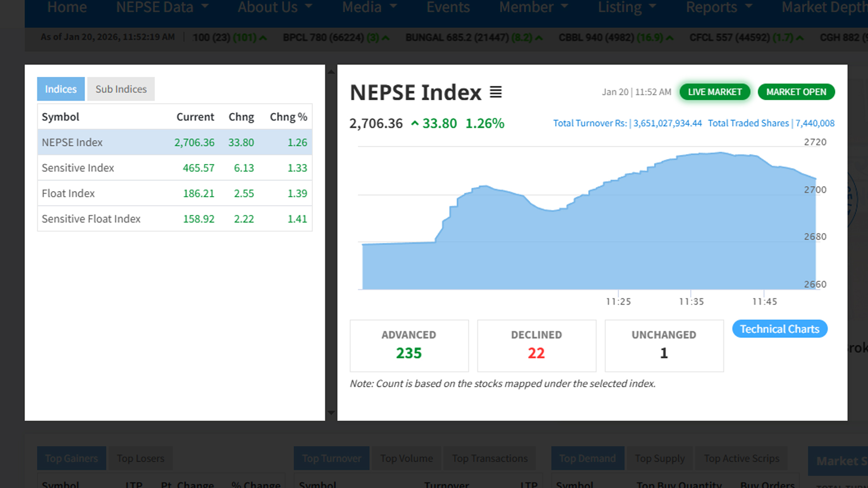Click the ADVANCED count box
The image size is (868, 488).
[x=409, y=346]
